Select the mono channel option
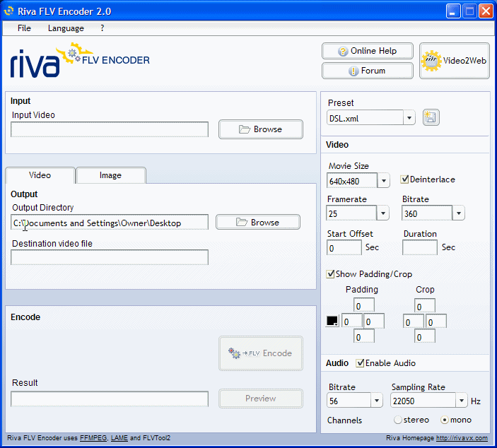 point(445,420)
